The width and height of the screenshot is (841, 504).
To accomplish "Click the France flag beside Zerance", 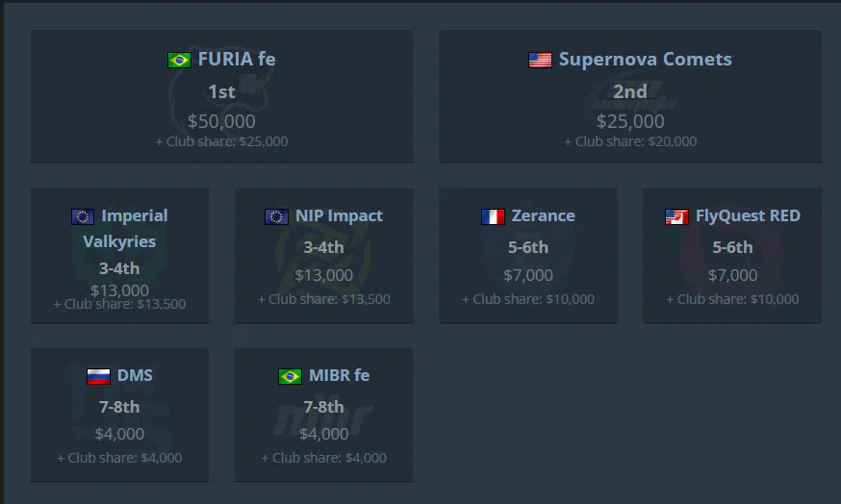I will coord(493,216).
